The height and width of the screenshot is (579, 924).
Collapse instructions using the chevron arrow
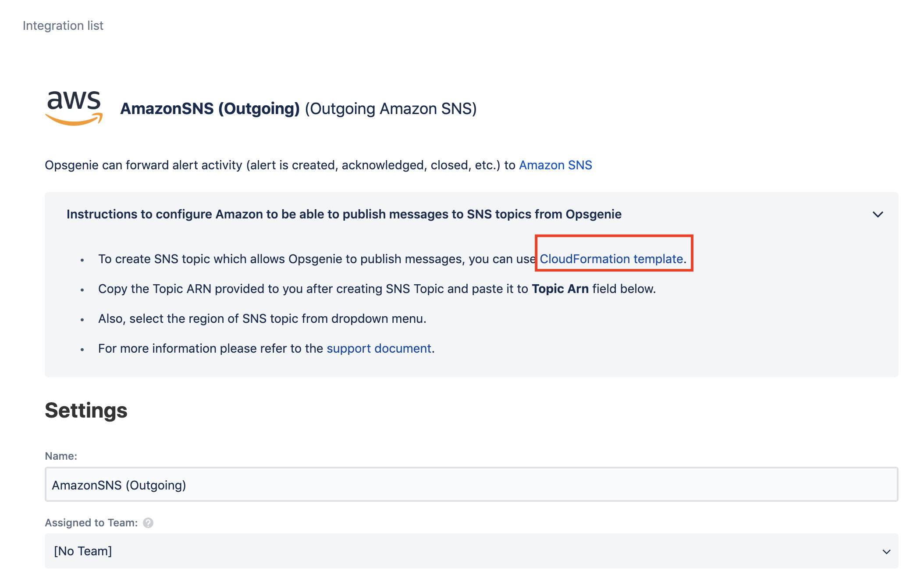pos(878,214)
